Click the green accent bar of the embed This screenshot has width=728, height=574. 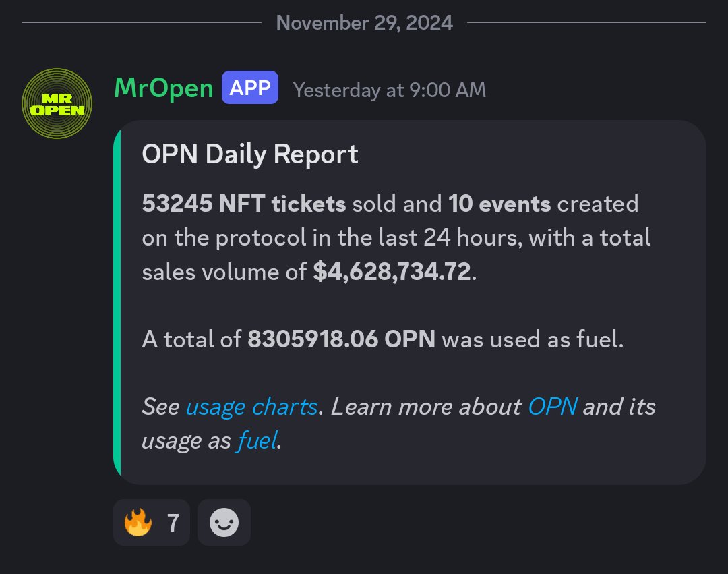pyautogui.click(x=117, y=302)
